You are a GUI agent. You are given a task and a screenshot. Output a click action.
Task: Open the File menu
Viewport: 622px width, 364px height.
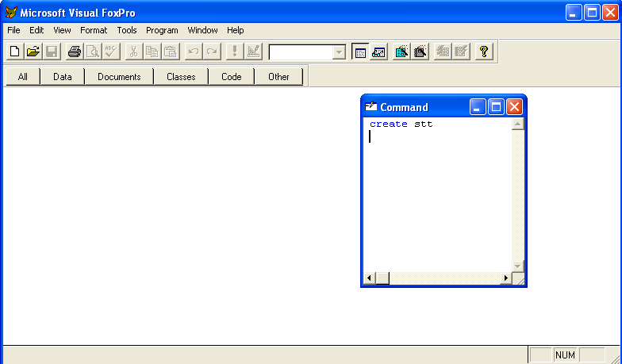coord(14,30)
